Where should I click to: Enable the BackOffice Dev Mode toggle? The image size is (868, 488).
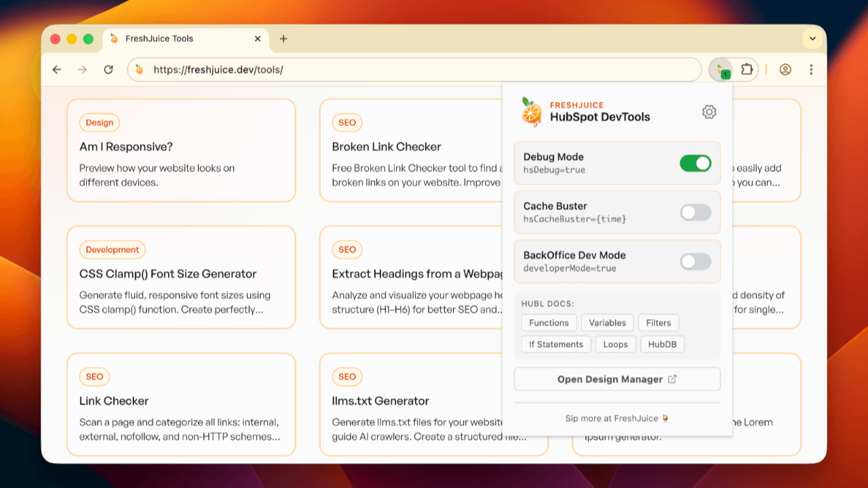tap(696, 262)
